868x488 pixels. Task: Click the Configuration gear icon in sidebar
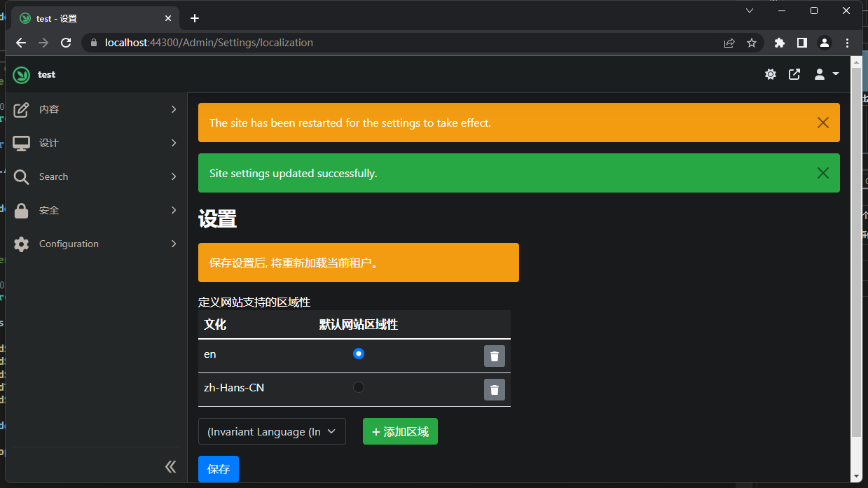(21, 244)
